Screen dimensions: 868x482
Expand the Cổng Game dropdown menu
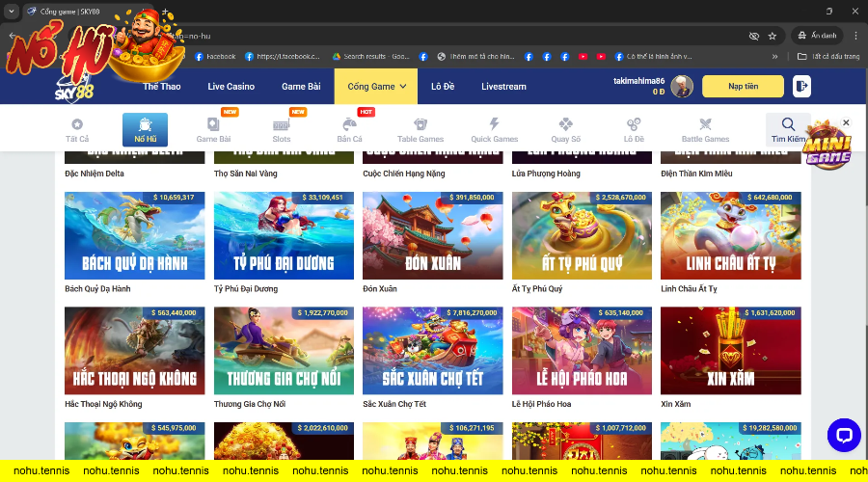(376, 87)
